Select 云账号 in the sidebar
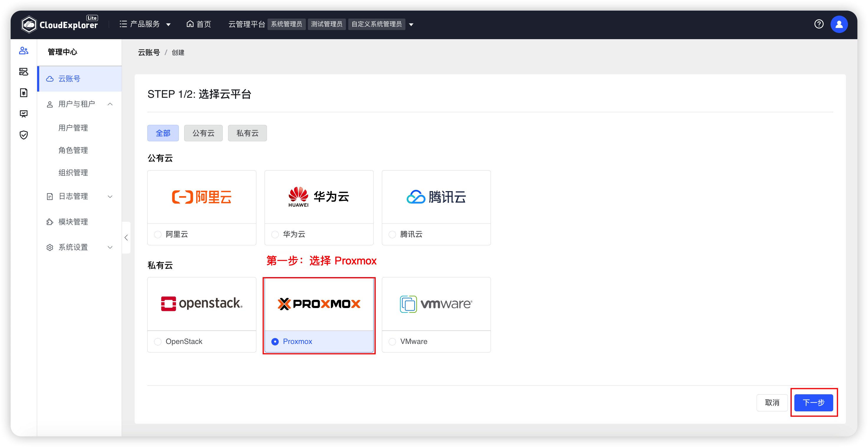Image resolution: width=868 pixels, height=447 pixels. tap(80, 79)
